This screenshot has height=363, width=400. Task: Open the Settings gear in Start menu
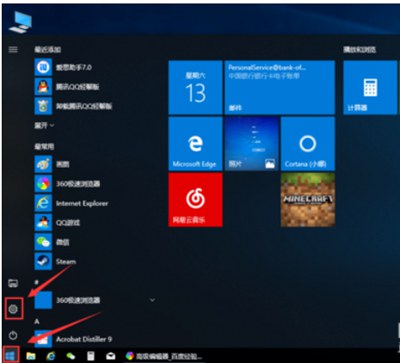click(x=13, y=309)
